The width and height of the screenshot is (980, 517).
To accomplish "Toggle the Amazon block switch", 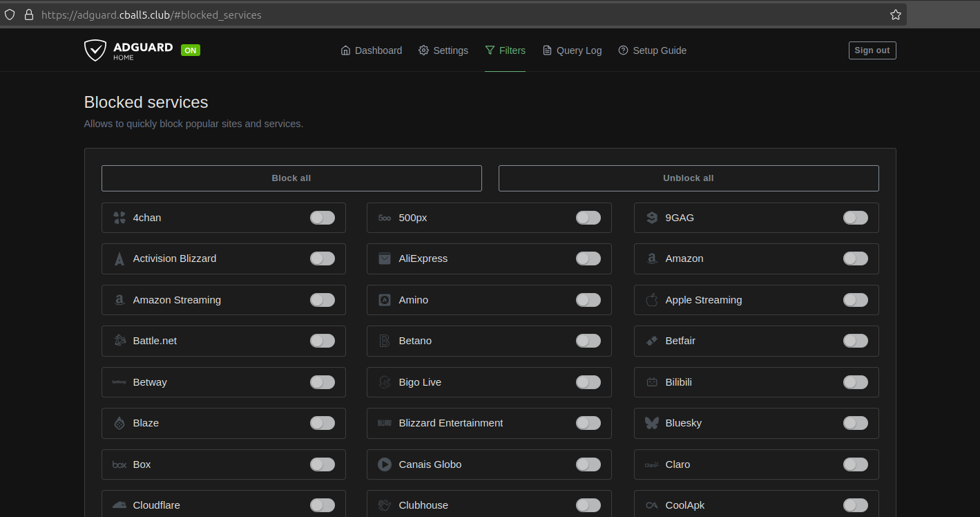I will tap(856, 258).
